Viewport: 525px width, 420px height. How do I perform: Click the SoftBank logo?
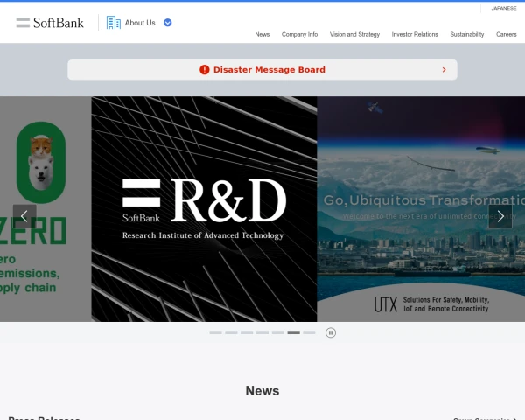[50, 23]
